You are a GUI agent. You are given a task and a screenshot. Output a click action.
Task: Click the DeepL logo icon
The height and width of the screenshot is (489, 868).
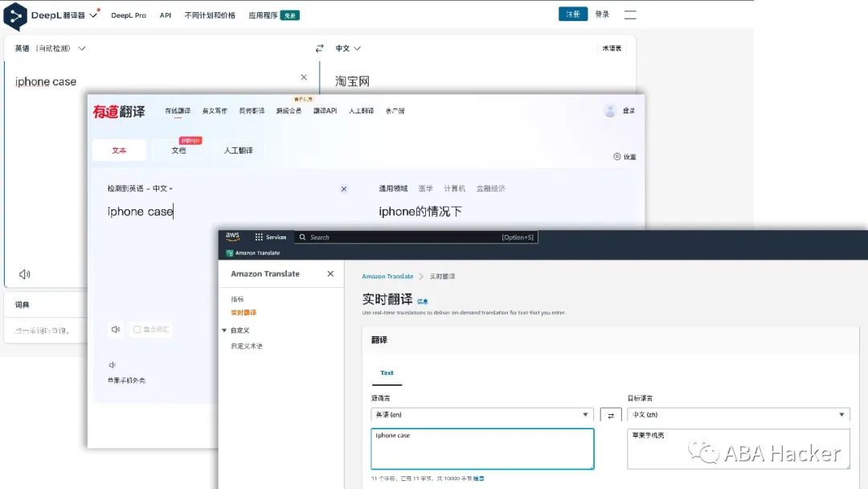pos(15,16)
